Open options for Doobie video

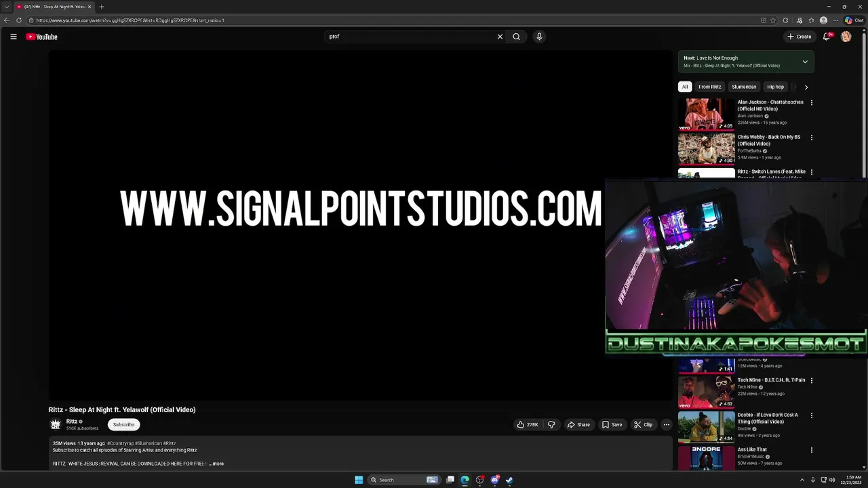point(811,415)
